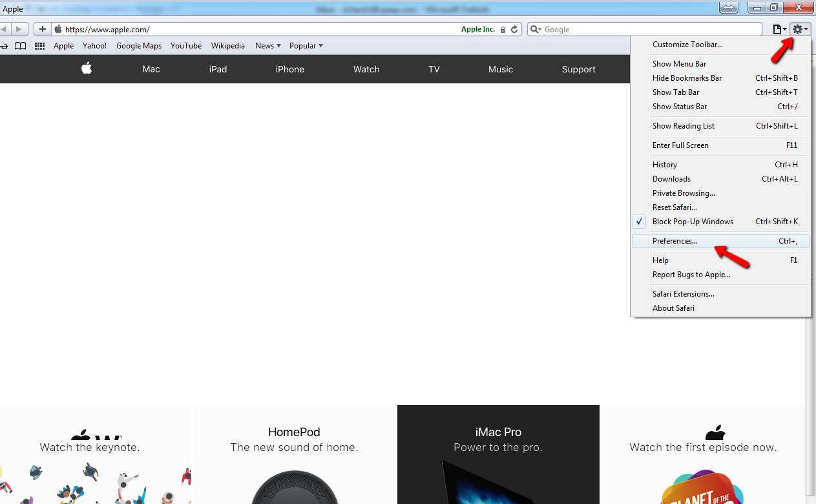
Task: Go to the Watch section
Action: tap(366, 69)
